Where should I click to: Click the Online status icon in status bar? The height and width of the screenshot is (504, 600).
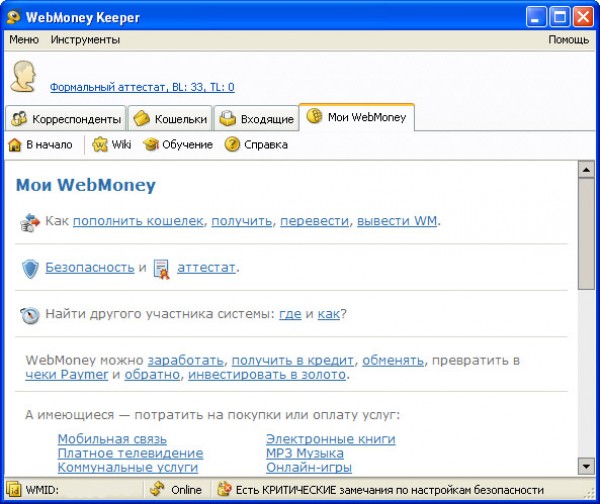click(x=157, y=491)
